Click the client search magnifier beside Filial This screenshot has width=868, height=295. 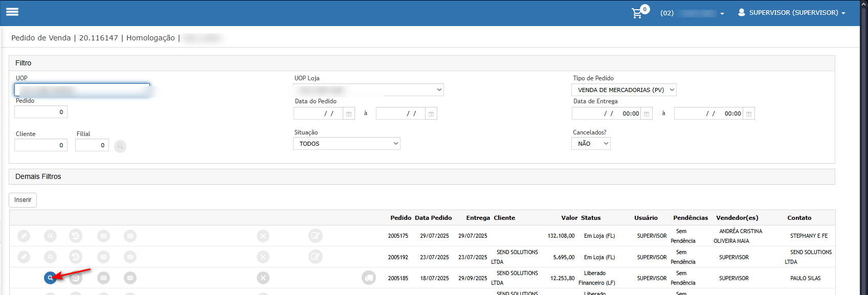tap(120, 146)
